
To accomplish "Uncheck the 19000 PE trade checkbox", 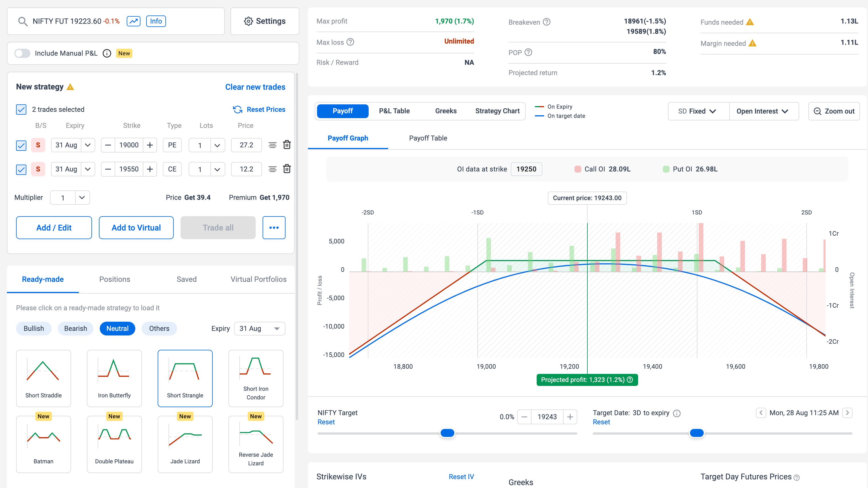I will click(21, 145).
